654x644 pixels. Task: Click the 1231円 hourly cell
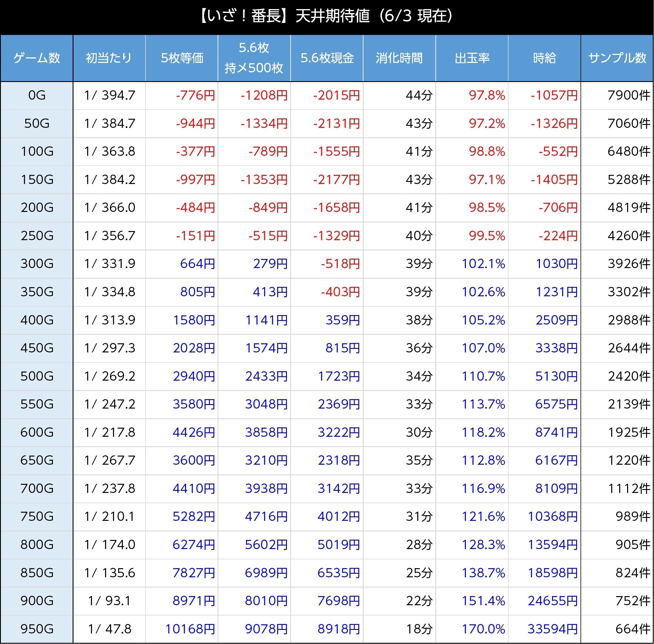pos(544,292)
